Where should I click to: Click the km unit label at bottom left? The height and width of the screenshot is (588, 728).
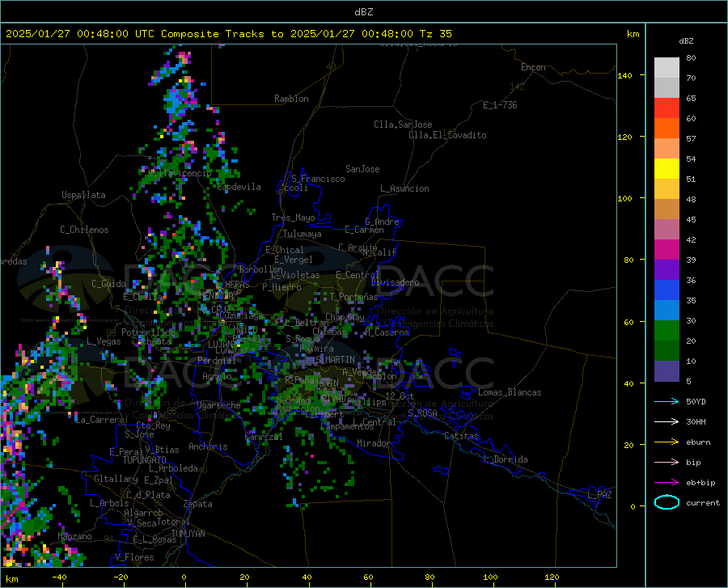[x=11, y=579]
